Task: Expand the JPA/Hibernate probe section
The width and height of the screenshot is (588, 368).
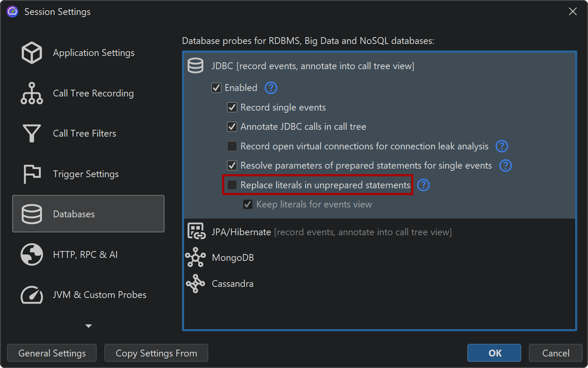Action: tap(241, 232)
